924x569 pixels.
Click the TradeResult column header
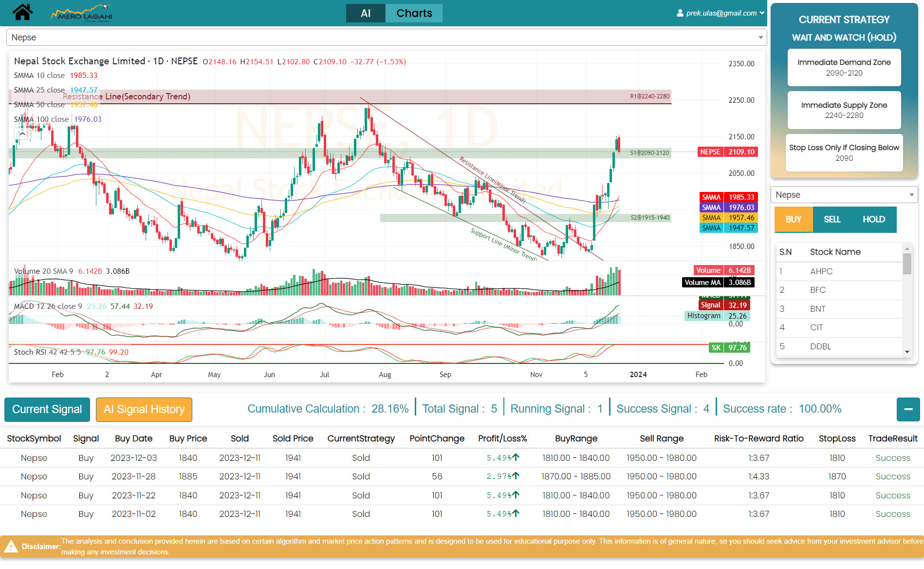coord(893,438)
